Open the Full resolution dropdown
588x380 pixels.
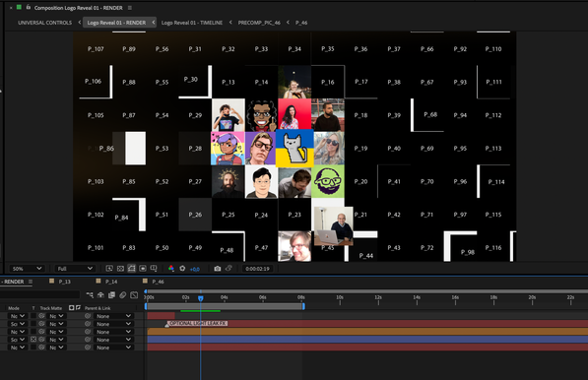pyautogui.click(x=75, y=269)
